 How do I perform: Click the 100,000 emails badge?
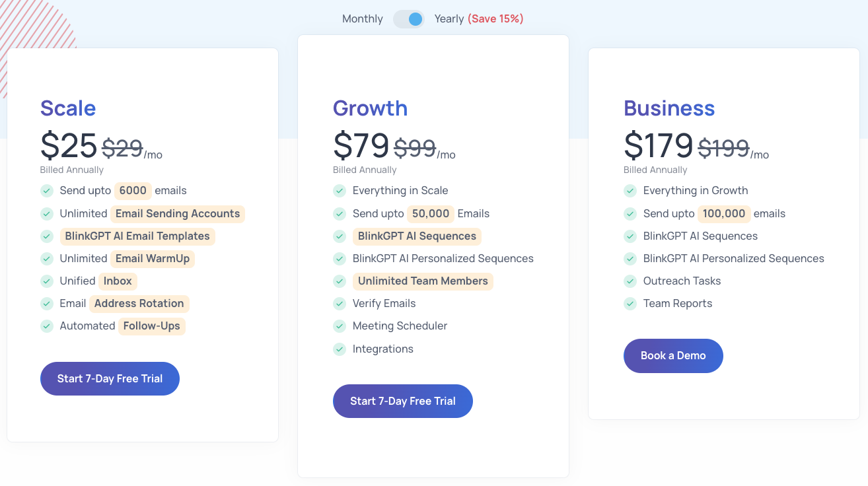click(x=724, y=214)
